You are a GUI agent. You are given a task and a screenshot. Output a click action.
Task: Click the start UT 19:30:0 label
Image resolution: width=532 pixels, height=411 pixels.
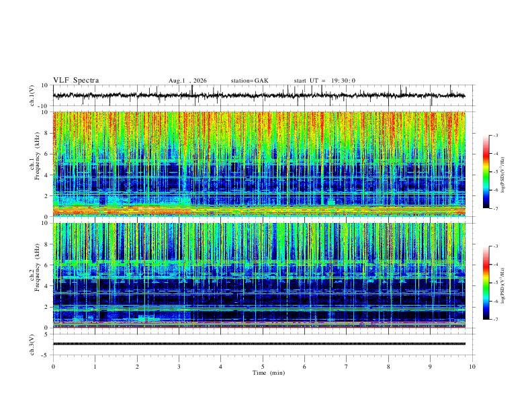tap(324, 81)
